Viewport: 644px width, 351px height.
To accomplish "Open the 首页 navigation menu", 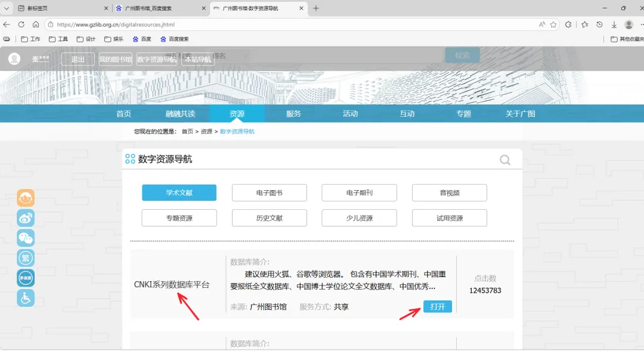I will pos(123,114).
